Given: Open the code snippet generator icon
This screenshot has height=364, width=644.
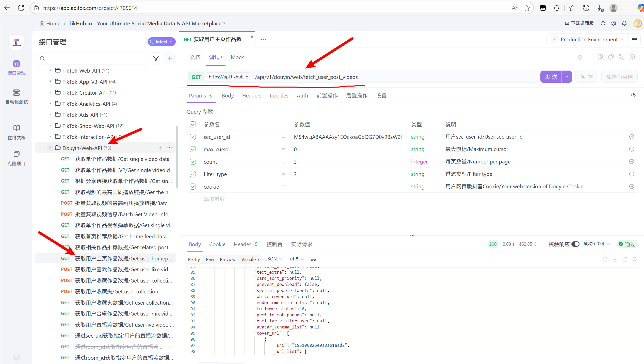Looking at the screenshot, I should [633, 95].
